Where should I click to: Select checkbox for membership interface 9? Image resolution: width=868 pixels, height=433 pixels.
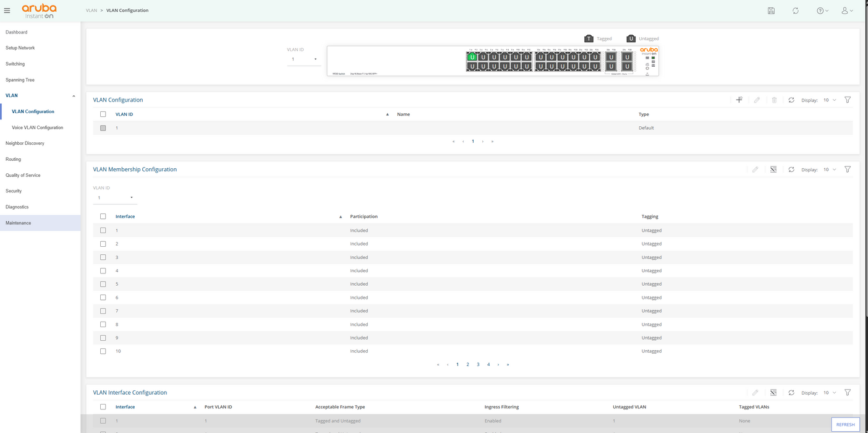(x=103, y=338)
